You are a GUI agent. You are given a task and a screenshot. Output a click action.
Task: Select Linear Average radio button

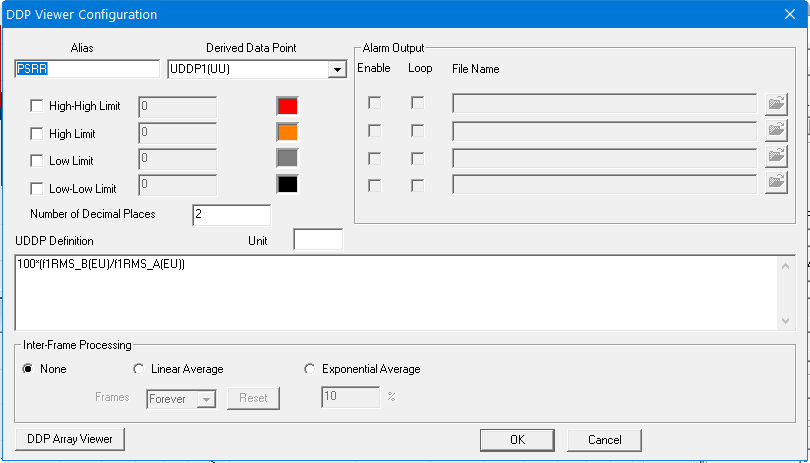coord(138,369)
